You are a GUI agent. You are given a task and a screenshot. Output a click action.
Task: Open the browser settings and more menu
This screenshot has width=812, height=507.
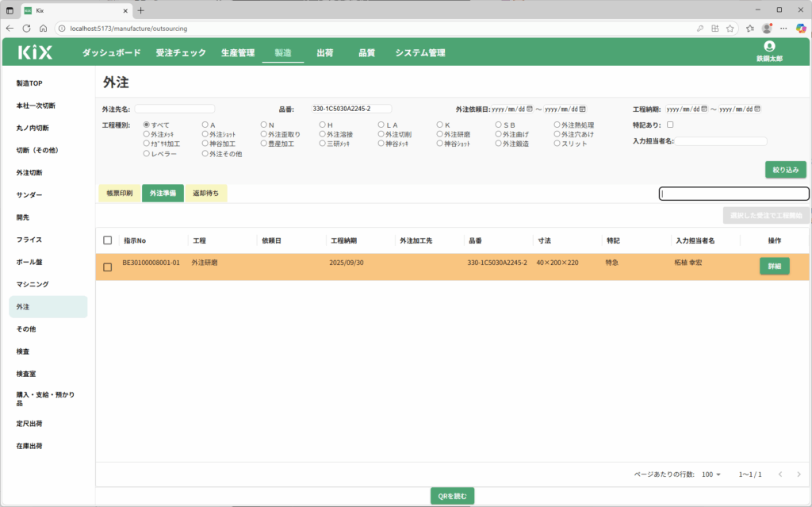pyautogui.click(x=783, y=28)
